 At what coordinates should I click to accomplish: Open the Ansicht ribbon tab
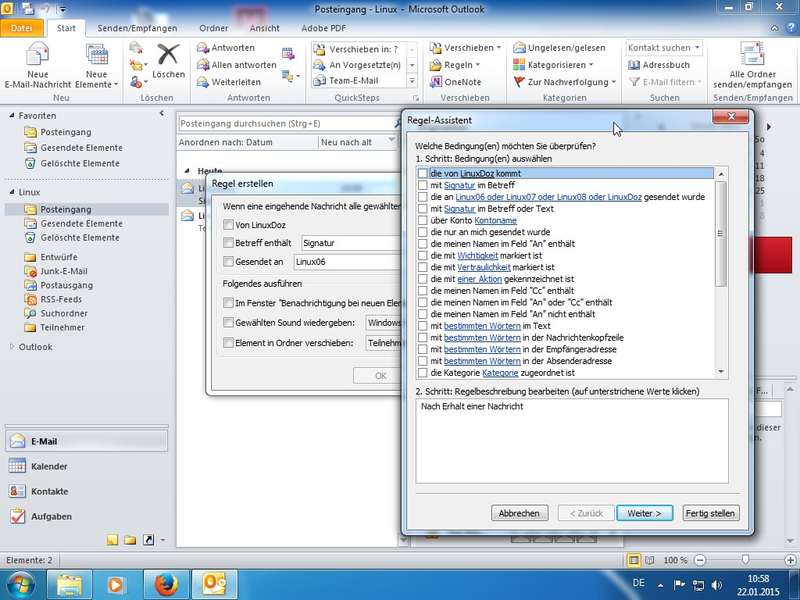point(264,29)
